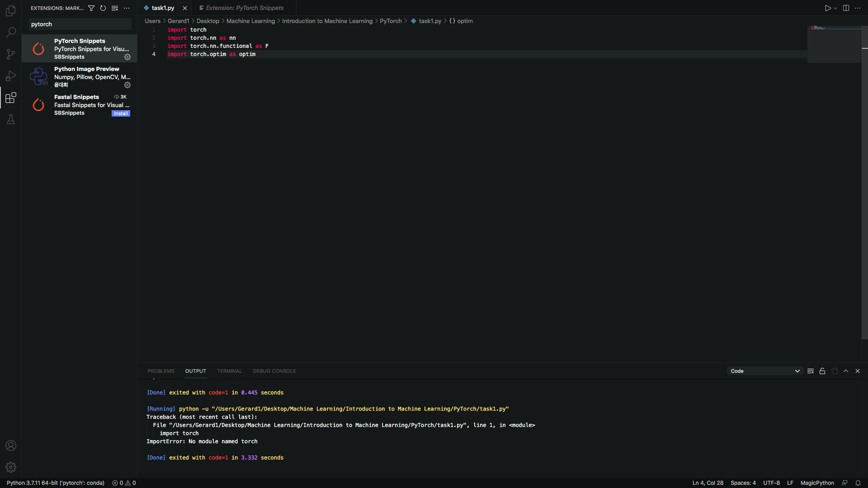Open the Testing flask icon view
Screen dimensions: 868x488
point(11,119)
